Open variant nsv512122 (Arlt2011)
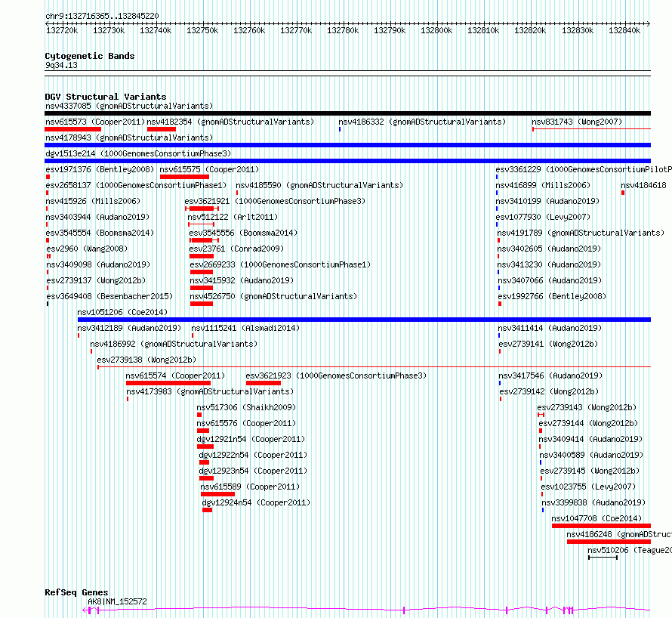672x618 pixels. pyautogui.click(x=233, y=217)
